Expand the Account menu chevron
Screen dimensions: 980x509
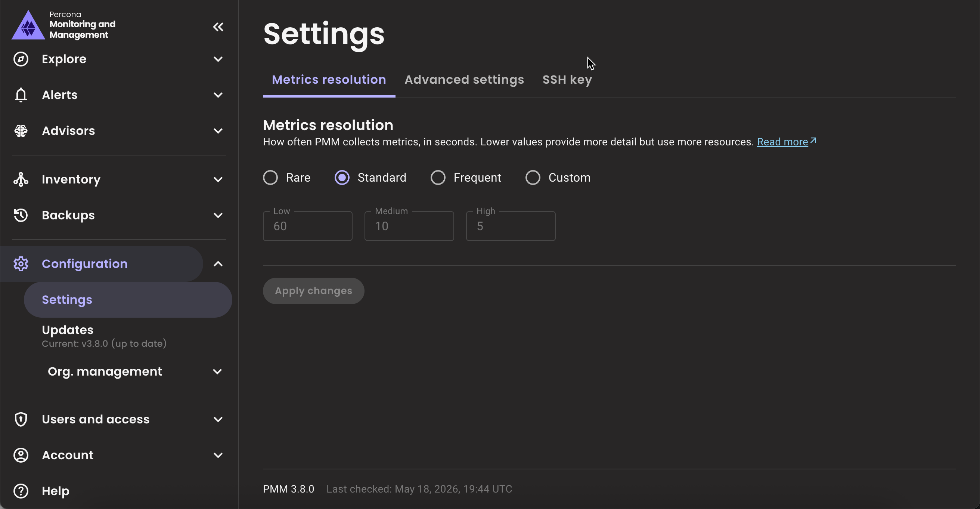(218, 455)
